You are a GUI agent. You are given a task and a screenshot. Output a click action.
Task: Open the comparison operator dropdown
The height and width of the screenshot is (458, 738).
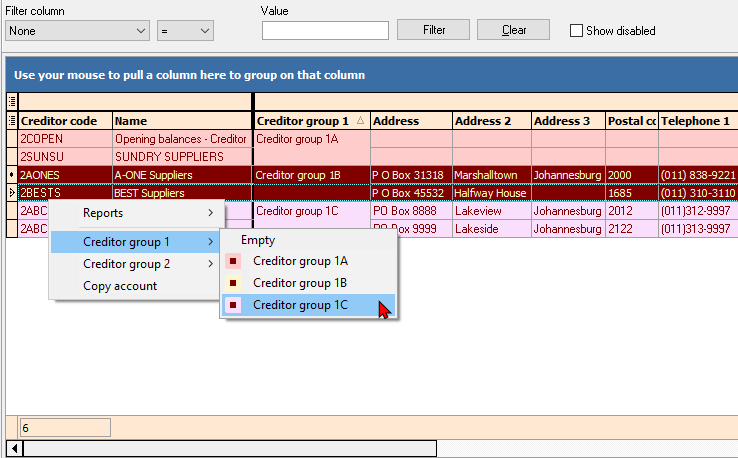click(x=185, y=31)
